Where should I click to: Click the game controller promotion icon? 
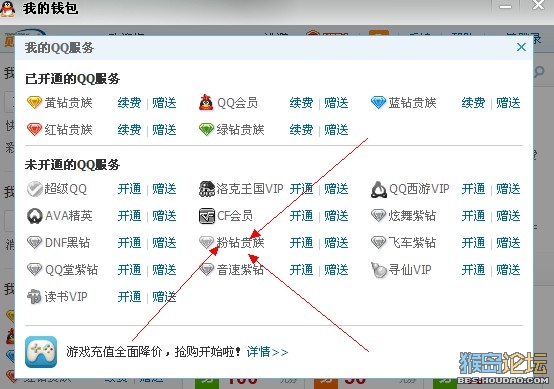(x=41, y=352)
